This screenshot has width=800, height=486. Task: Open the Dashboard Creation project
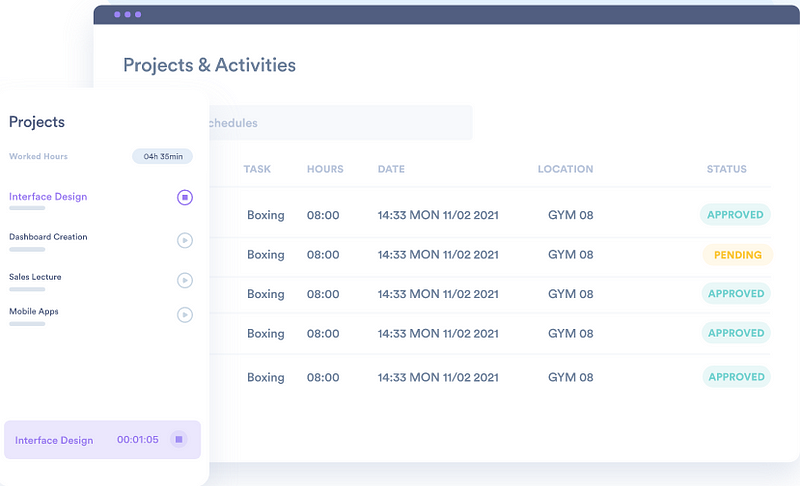point(48,237)
